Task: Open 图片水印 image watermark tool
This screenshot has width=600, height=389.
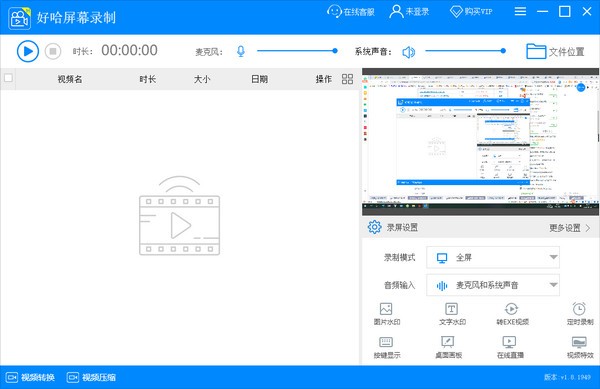Action: (x=386, y=314)
